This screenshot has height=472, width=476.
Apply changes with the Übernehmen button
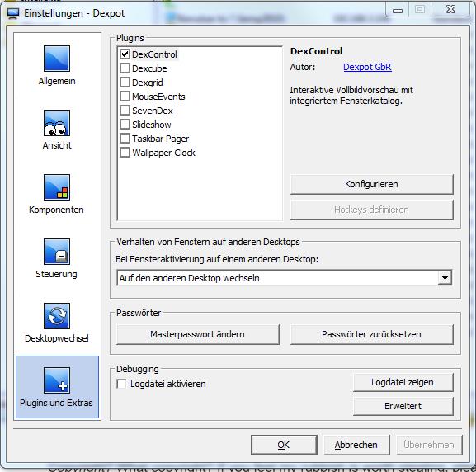click(429, 445)
